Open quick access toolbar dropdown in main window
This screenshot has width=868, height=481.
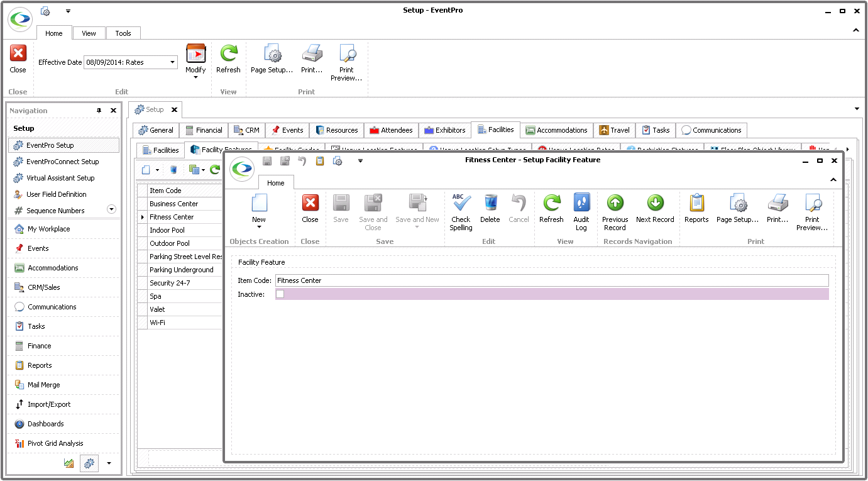point(68,11)
